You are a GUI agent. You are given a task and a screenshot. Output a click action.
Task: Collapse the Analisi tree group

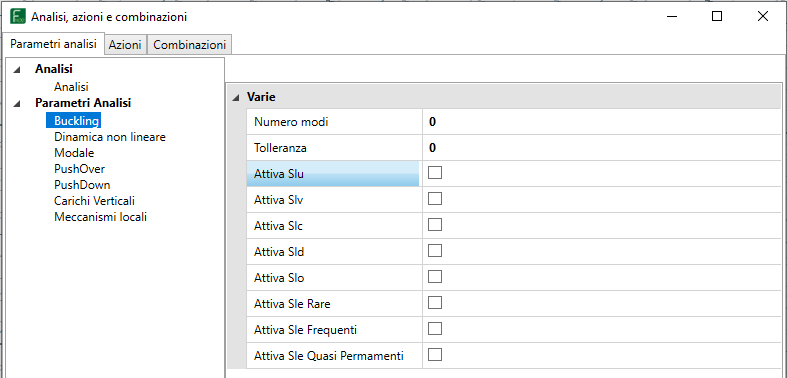17,70
